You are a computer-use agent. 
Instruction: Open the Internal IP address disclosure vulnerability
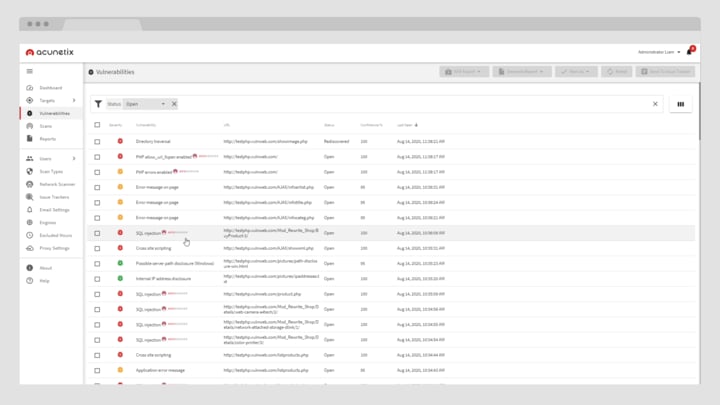[x=163, y=279]
